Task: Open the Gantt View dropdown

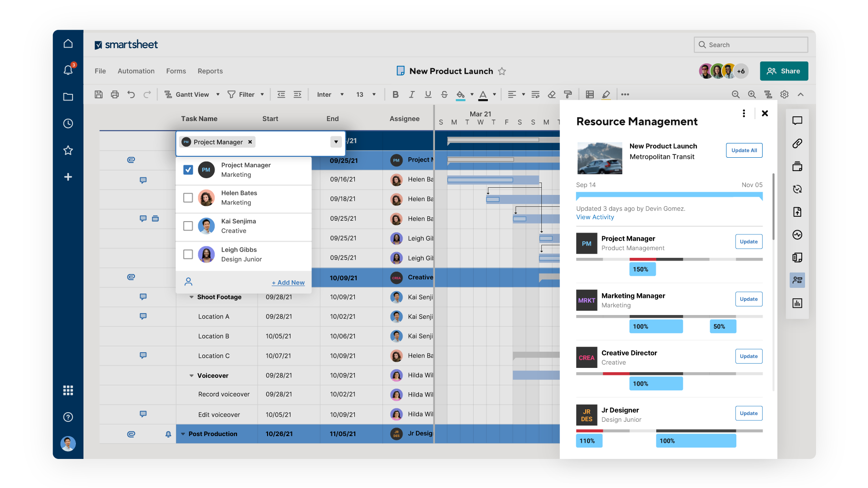Action: 217,94
